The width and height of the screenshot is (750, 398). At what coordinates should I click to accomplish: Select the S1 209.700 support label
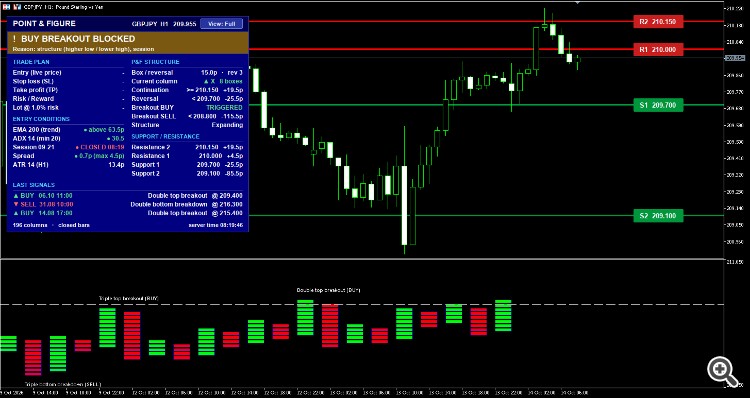point(658,105)
